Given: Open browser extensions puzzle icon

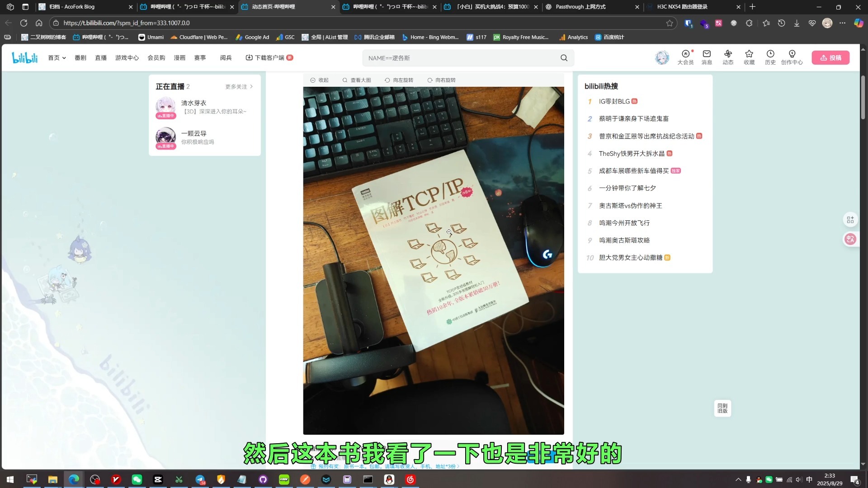Looking at the screenshot, I should coord(749,23).
